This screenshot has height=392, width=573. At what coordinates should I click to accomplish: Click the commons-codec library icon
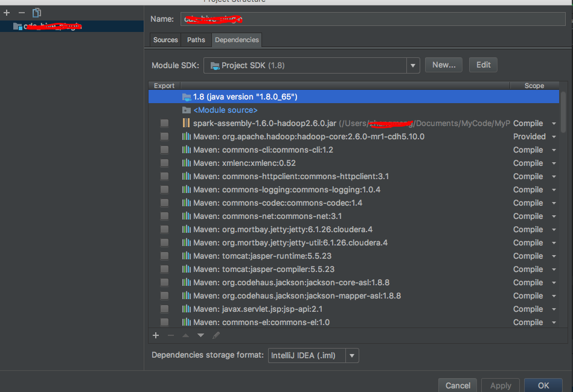click(187, 203)
